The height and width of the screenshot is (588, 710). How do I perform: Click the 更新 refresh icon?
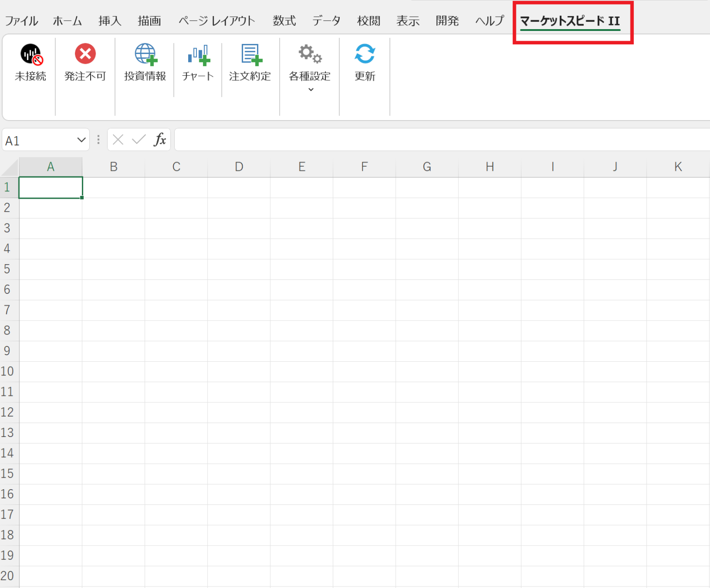tap(365, 54)
